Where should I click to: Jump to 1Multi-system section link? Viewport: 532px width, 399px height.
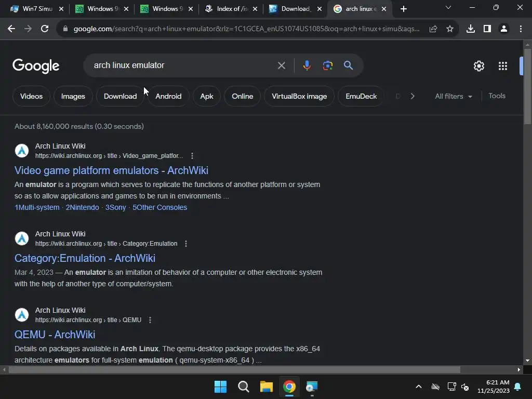pyautogui.click(x=37, y=207)
